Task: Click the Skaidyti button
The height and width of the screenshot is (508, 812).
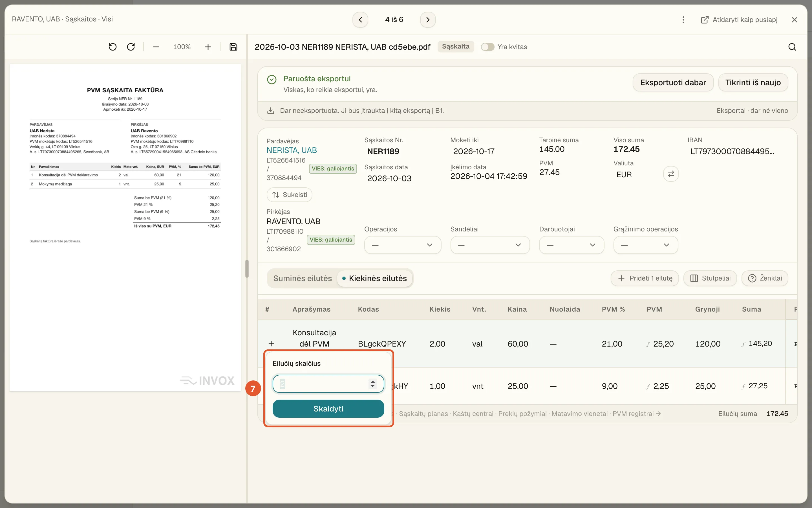Action: (328, 409)
